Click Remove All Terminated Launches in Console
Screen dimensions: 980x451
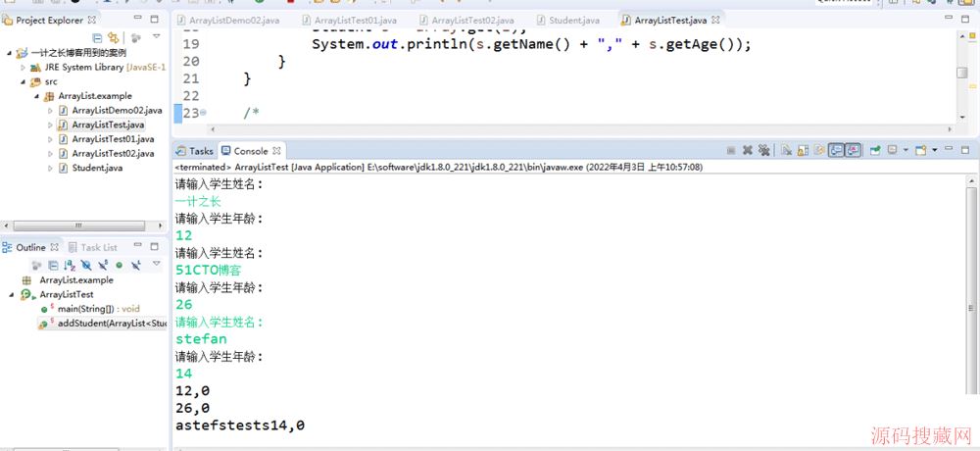(764, 151)
